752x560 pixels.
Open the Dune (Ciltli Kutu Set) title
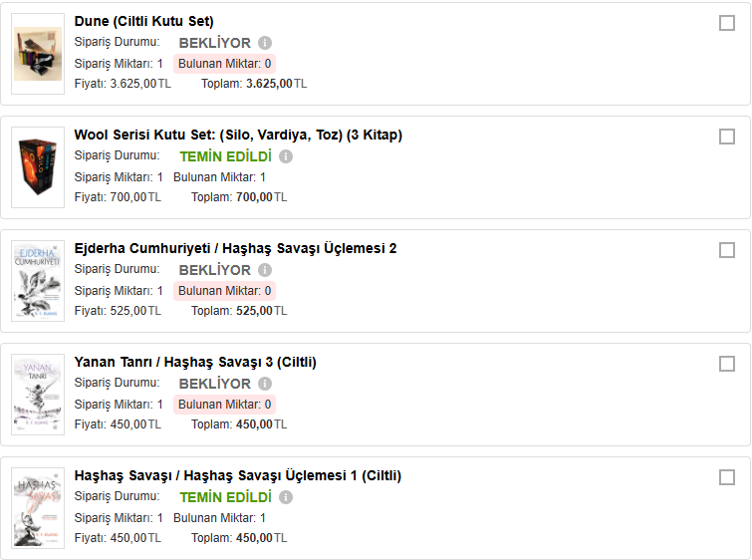[143, 21]
